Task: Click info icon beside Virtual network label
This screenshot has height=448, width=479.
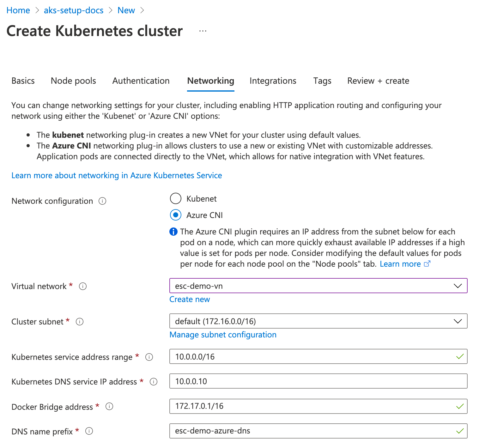Action: [83, 286]
